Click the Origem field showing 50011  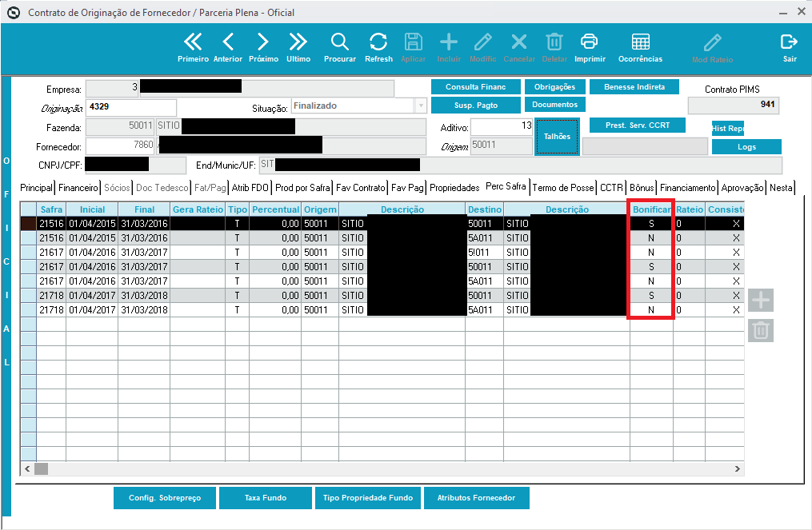pyautogui.click(x=502, y=145)
